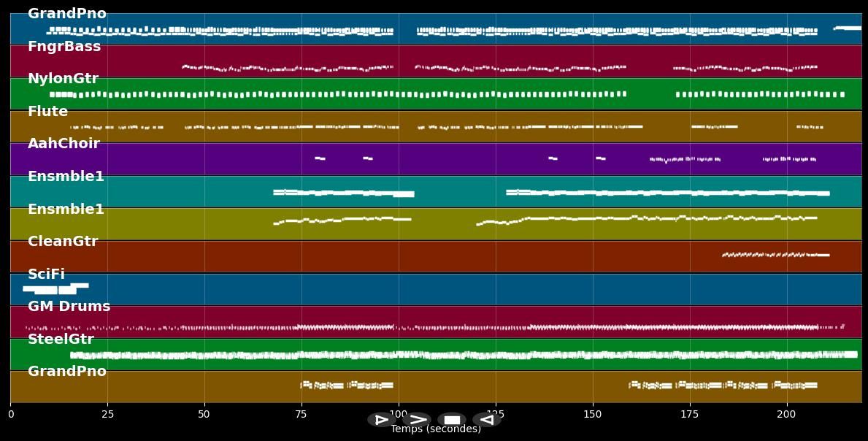This screenshot has height=441, width=868.
Task: Choose the Flute track label
Action: pyautogui.click(x=47, y=112)
